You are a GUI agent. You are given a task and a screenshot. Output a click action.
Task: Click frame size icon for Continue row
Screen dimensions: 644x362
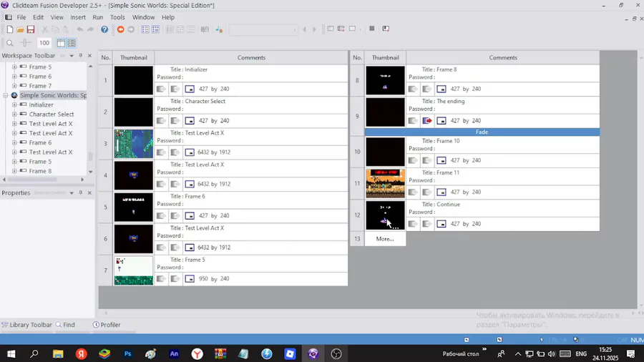pos(441,224)
